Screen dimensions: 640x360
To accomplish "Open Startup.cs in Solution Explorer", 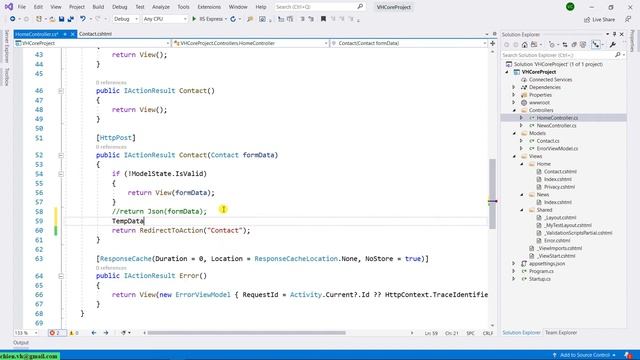I will [540, 279].
